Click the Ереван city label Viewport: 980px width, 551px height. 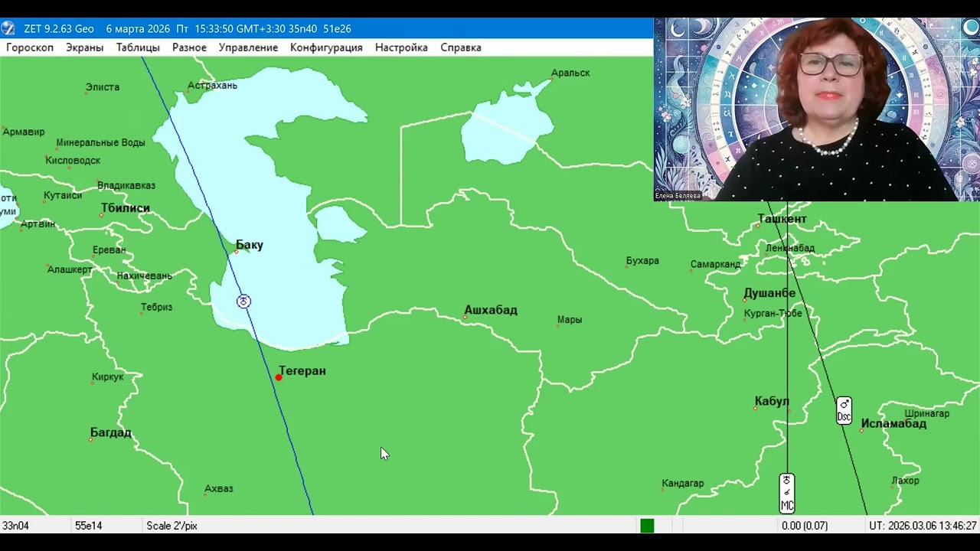[109, 250]
